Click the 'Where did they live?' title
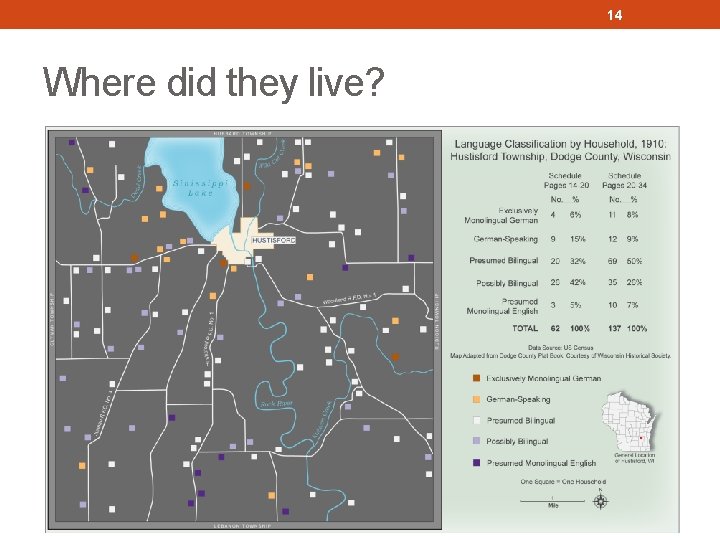This screenshot has height=540, width=720. [x=214, y=82]
